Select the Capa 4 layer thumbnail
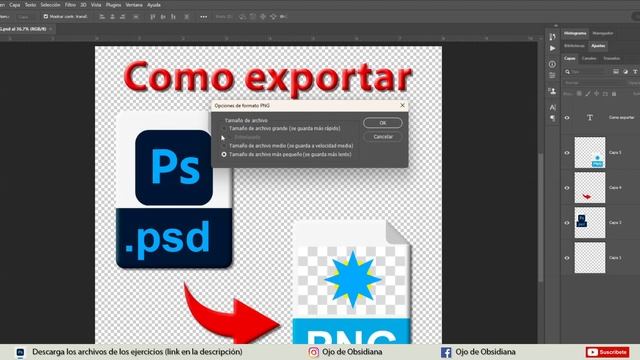Screen dimensions: 640x360 (590, 188)
